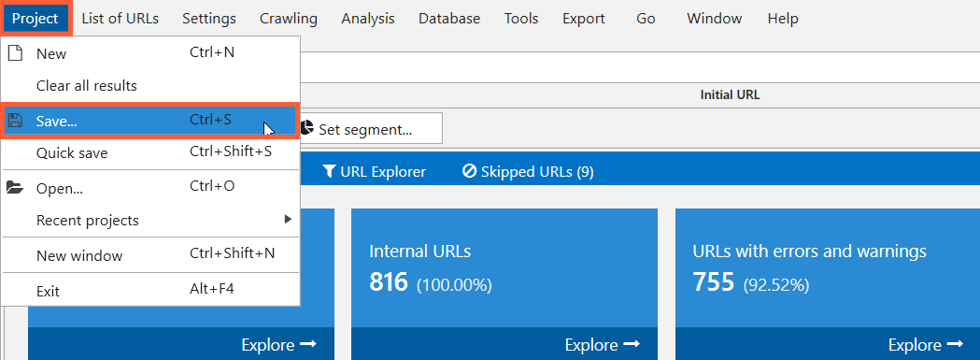The height and width of the screenshot is (360, 980).
Task: Select New window entry
Action: point(150,255)
